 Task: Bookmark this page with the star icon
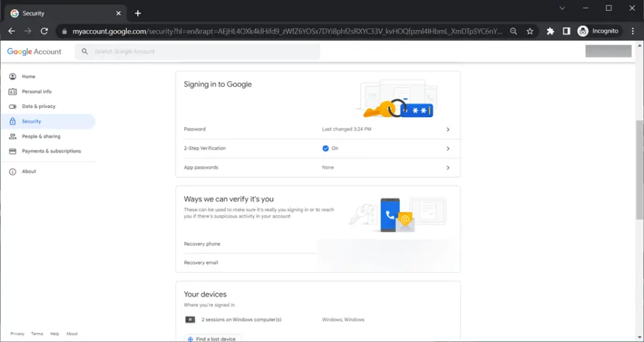coord(530,31)
